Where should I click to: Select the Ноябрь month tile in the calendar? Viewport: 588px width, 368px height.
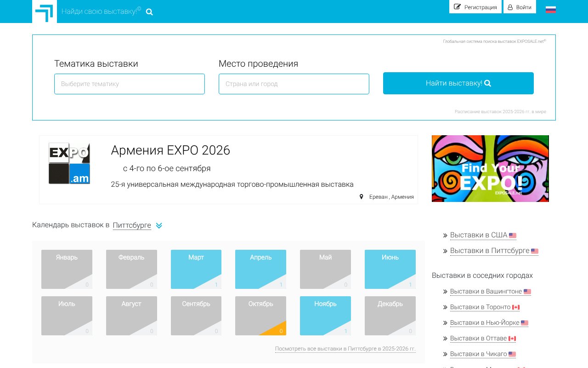(x=325, y=316)
